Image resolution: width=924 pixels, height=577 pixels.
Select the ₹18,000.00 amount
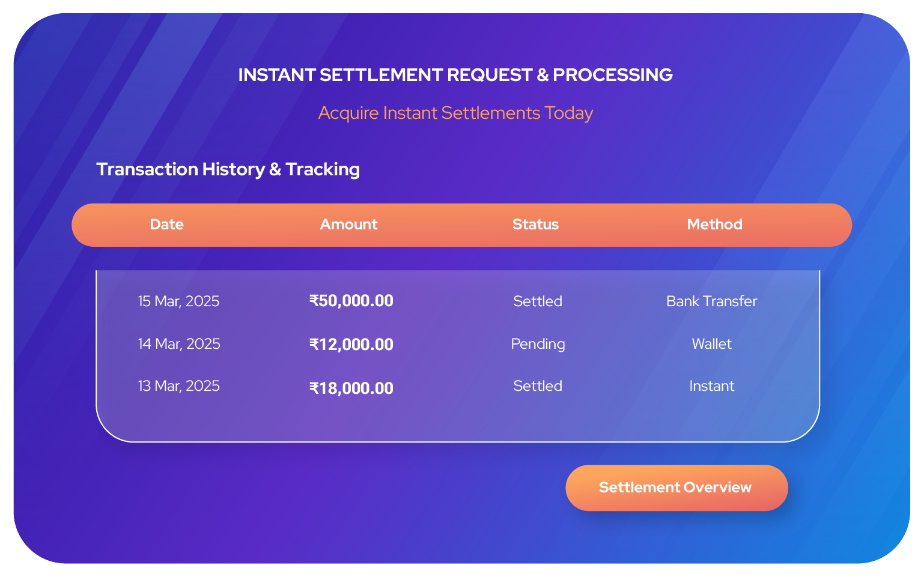coord(351,388)
